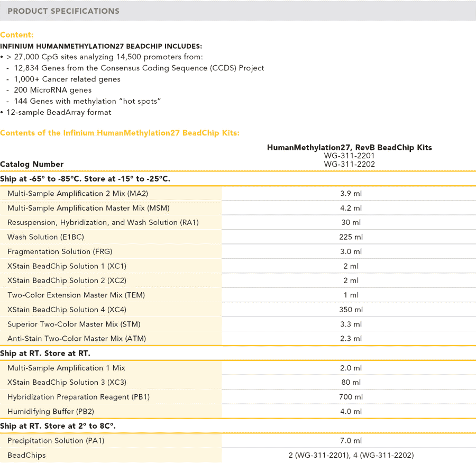This screenshot has height=471, width=476.
Task: Select 'Humidifying Buffer (PB2)' row
Action: coord(238,412)
